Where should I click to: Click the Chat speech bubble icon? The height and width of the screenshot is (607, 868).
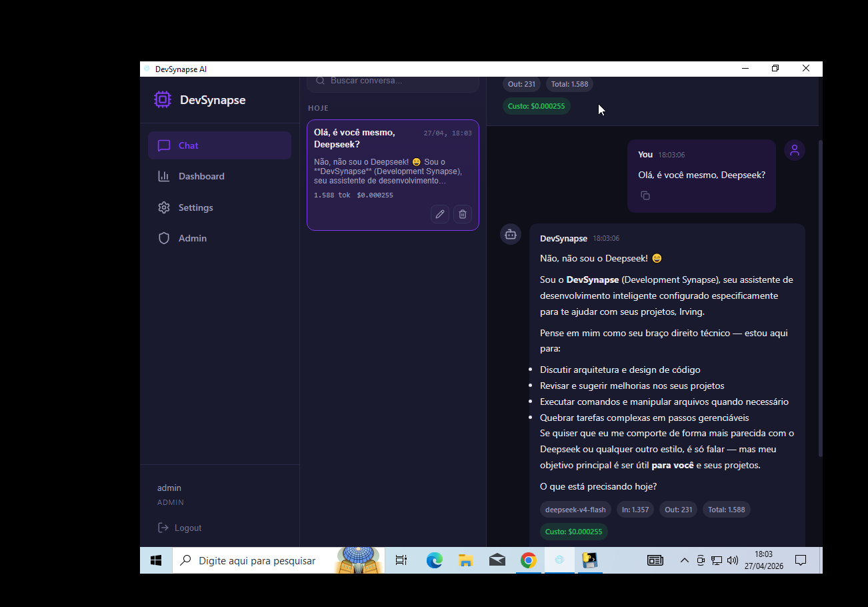(x=164, y=145)
